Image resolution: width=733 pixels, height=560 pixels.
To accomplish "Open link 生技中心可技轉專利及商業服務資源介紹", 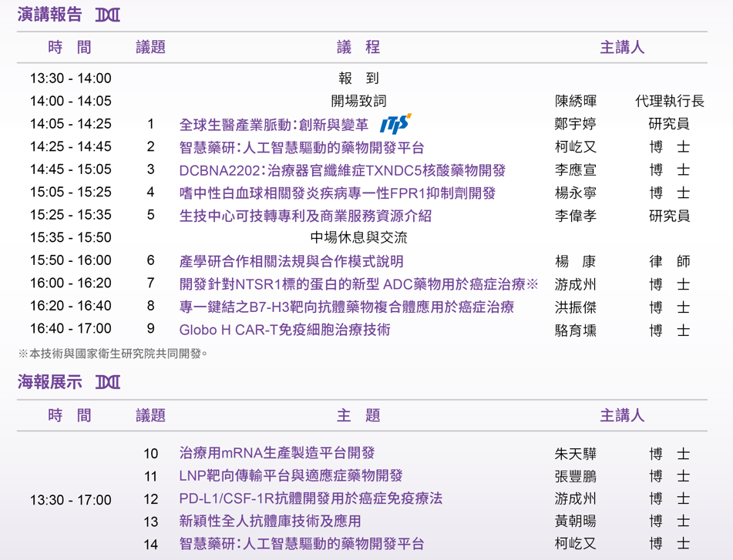I will (x=305, y=216).
